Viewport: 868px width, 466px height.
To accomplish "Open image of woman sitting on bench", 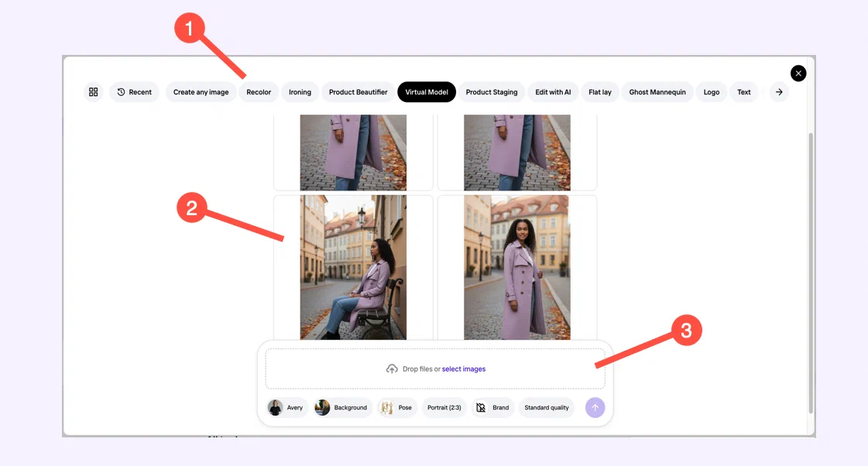I will (x=353, y=267).
